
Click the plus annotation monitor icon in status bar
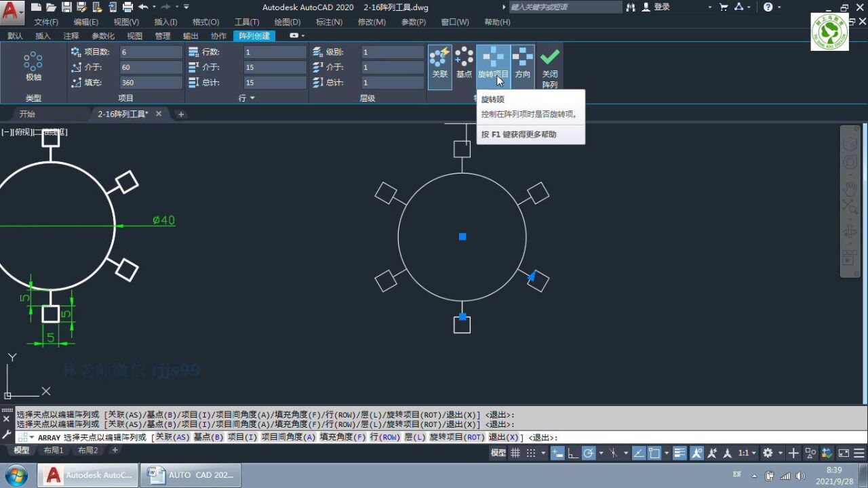pyautogui.click(x=793, y=453)
